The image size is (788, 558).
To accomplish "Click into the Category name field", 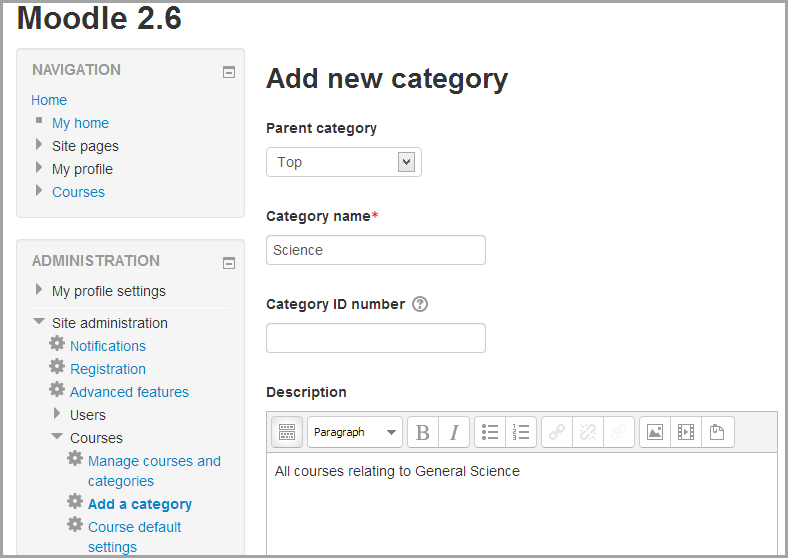I will [375, 250].
